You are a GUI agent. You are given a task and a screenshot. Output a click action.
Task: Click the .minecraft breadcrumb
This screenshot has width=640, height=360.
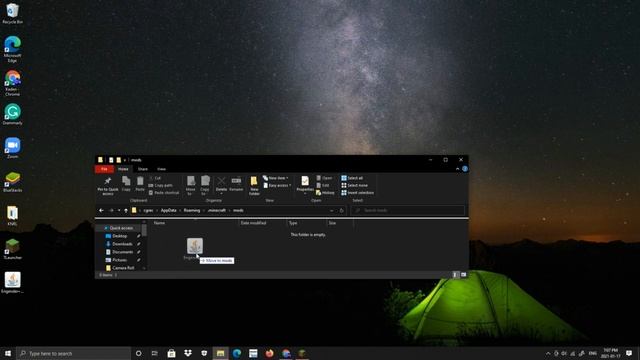217,211
